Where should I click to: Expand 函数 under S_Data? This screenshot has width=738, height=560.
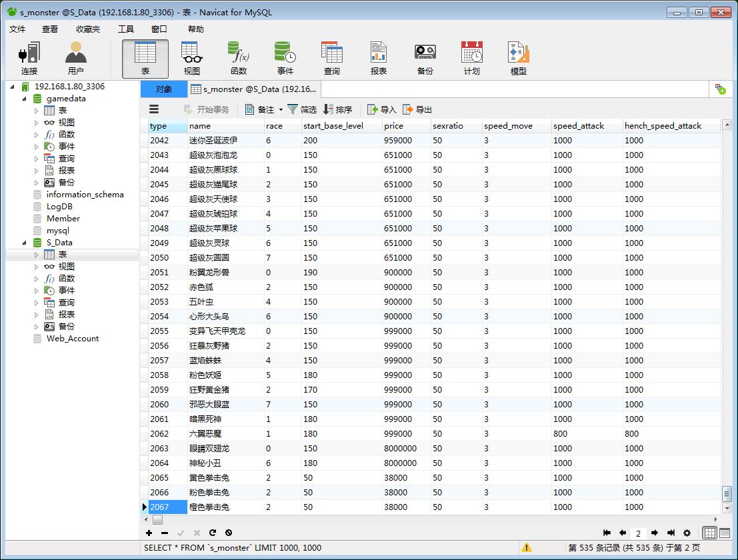coord(36,279)
